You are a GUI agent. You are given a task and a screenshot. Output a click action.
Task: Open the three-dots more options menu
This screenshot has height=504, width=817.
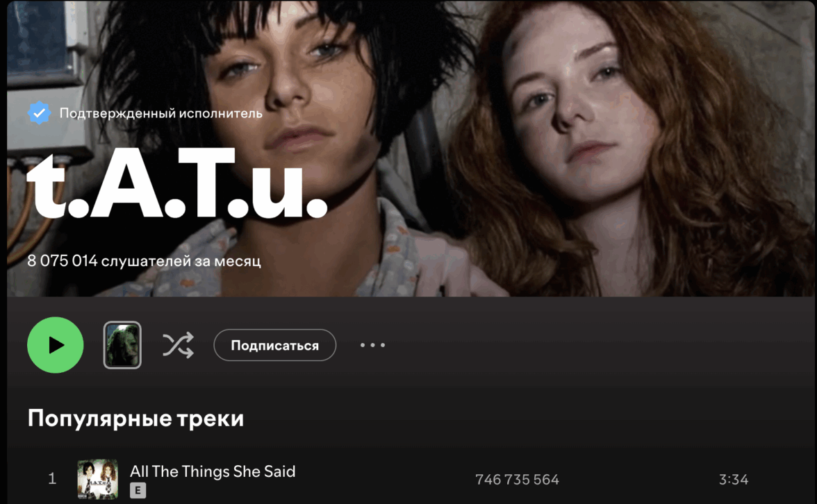(x=372, y=345)
